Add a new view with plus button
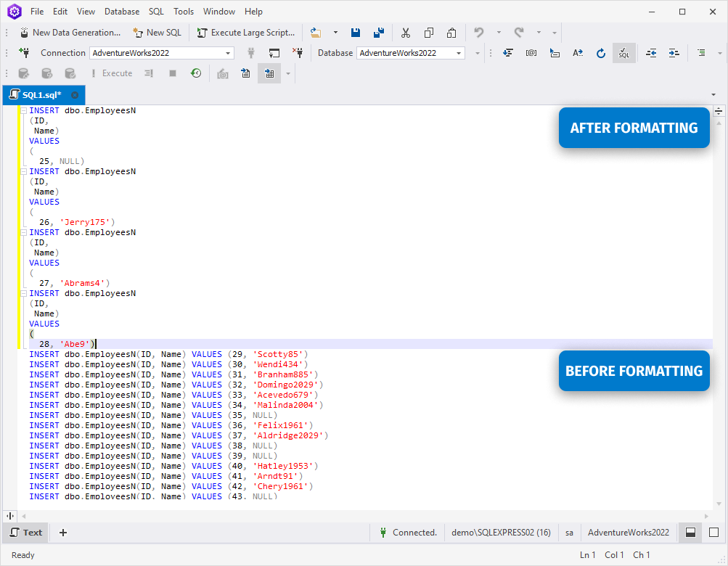Viewport: 728px width, 566px height. pos(63,533)
